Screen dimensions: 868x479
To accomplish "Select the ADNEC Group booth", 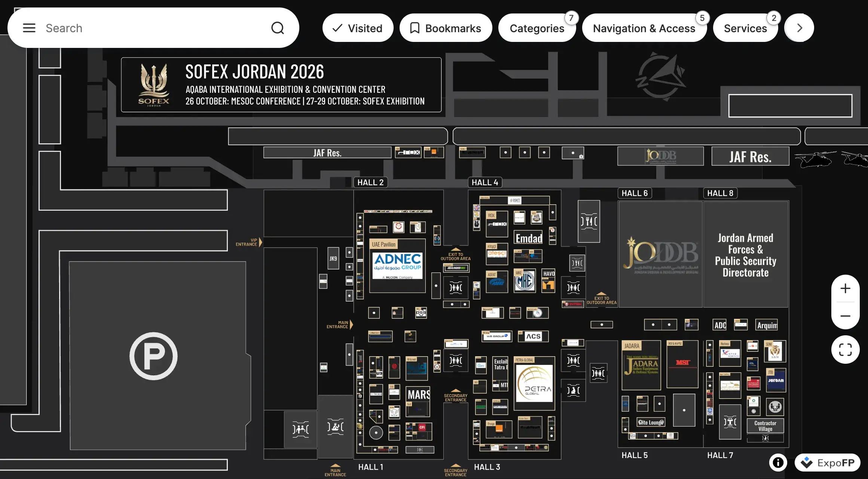I will (397, 266).
